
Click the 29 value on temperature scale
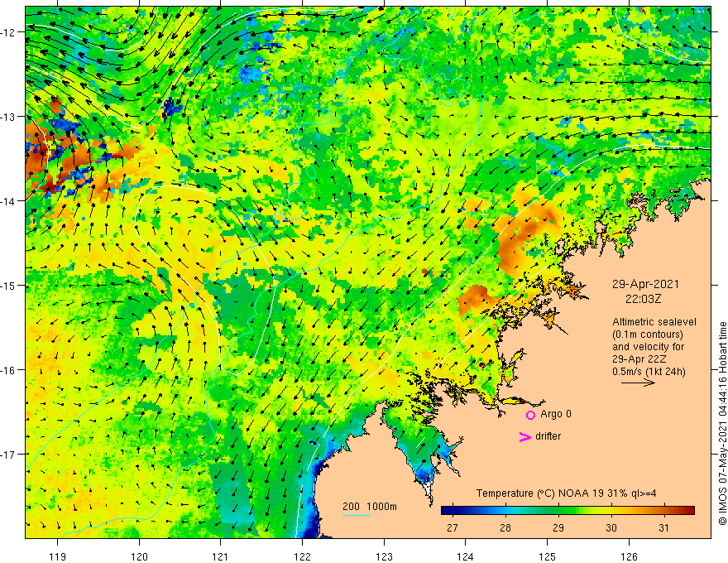558,527
